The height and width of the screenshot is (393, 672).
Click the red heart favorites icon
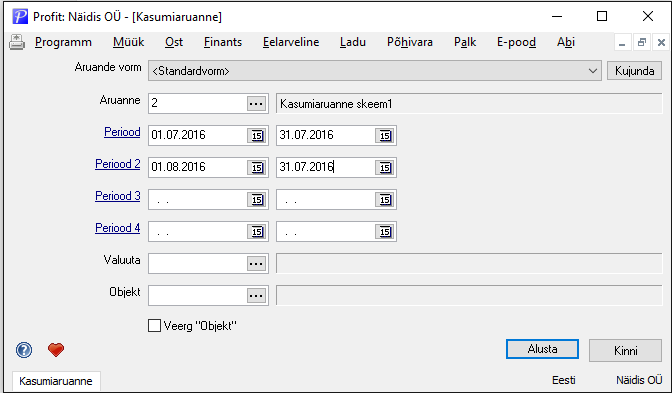[56, 350]
